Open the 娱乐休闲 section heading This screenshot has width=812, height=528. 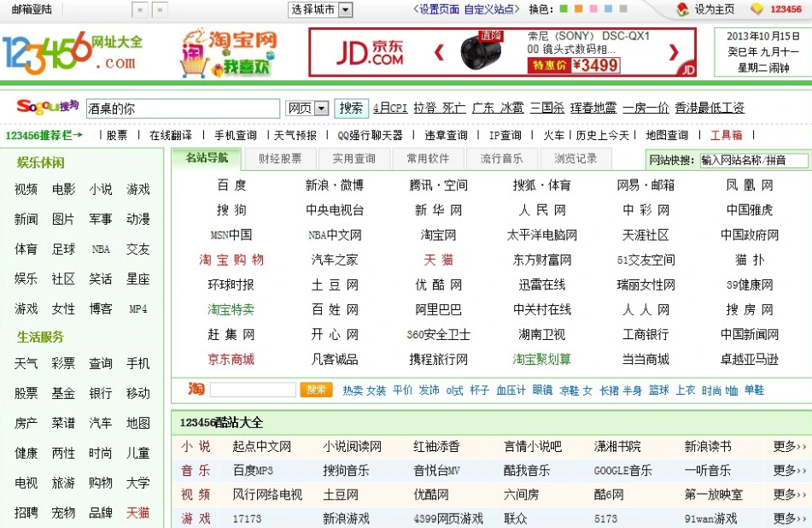pos(40,162)
